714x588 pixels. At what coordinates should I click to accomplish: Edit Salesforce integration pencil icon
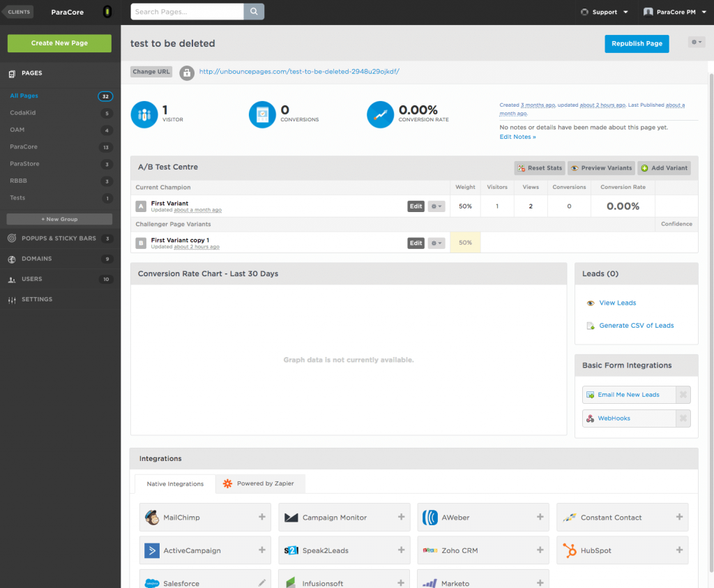tap(262, 583)
